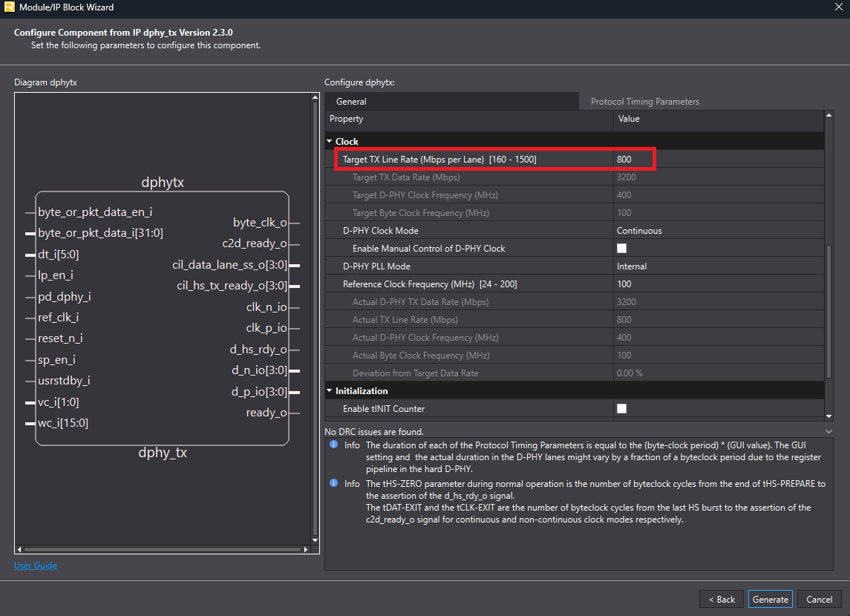Image resolution: width=850 pixels, height=616 pixels.
Task: Click the info icon beside the tHS-ZERO message
Action: click(x=333, y=483)
